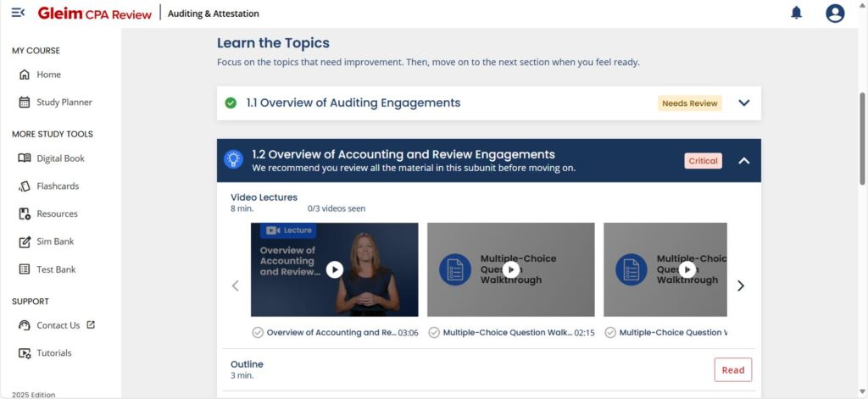Open the Overview of Accounting lecture thumbnail
Screen dimensions: 868x399
pos(334,269)
